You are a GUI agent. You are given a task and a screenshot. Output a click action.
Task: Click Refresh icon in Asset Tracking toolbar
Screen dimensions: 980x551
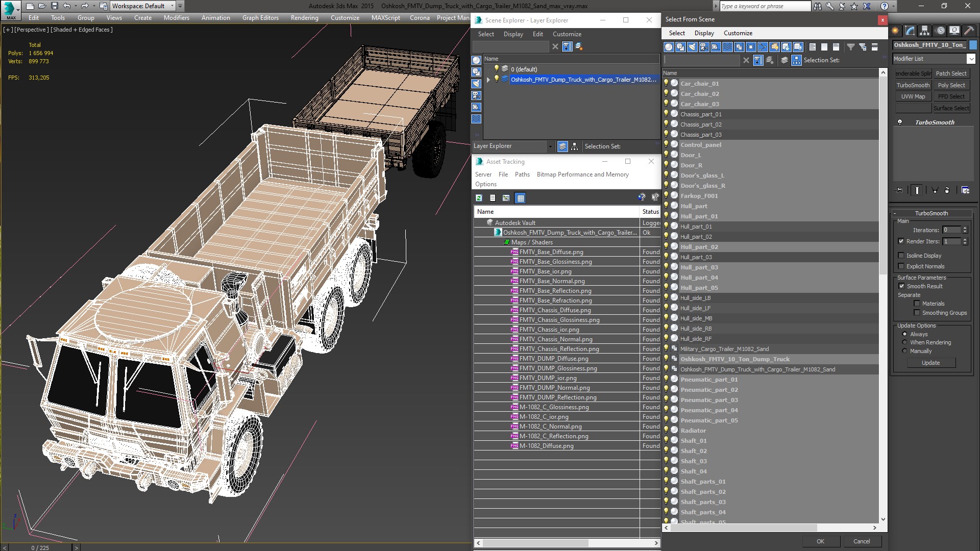(x=479, y=198)
